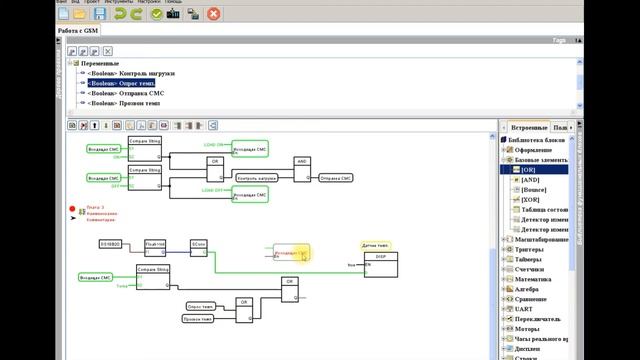
Task: Click the down arrow of the variables scrollbar
Action: 579,106
